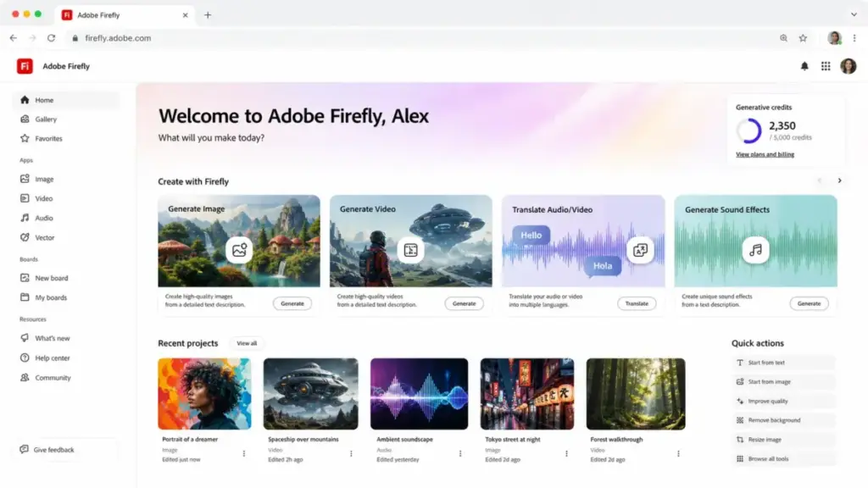
Task: Click the My boards icon
Action: pyautogui.click(x=25, y=297)
